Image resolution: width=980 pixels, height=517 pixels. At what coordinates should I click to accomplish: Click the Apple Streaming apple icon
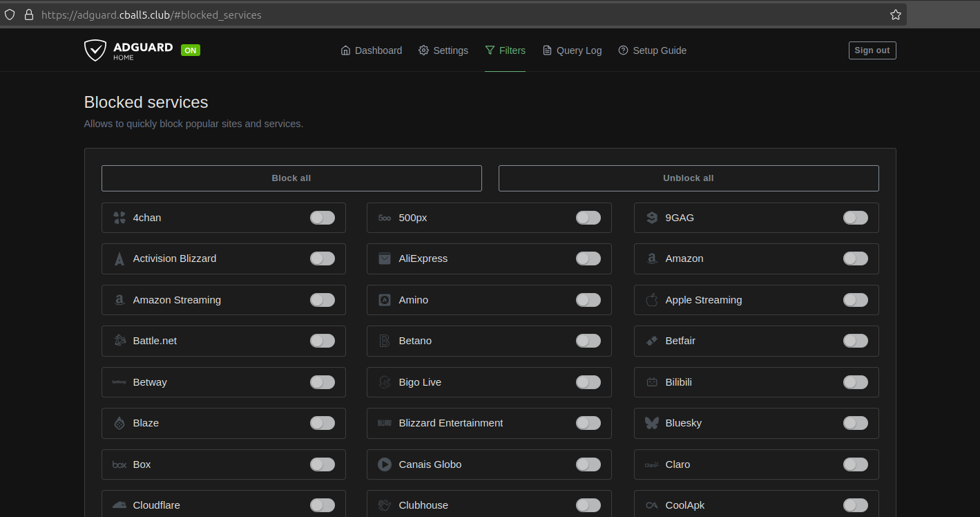coord(652,300)
